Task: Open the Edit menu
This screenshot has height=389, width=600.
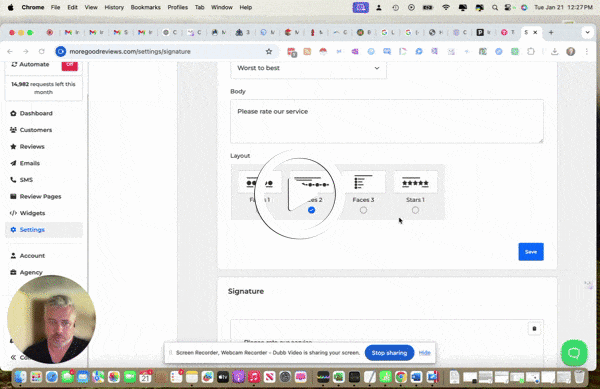Action: coord(72,7)
